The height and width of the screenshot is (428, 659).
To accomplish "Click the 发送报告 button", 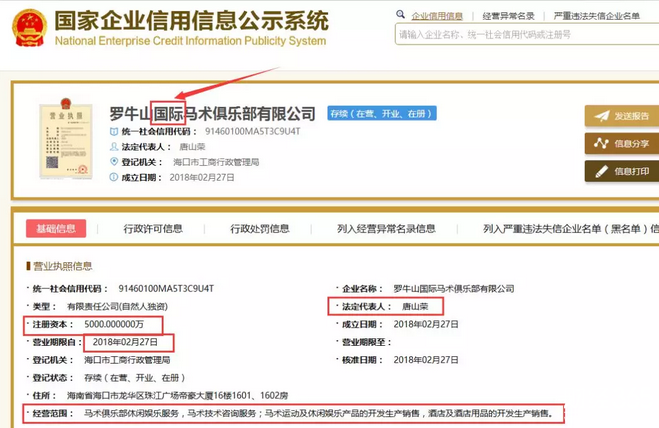I will coord(622,116).
